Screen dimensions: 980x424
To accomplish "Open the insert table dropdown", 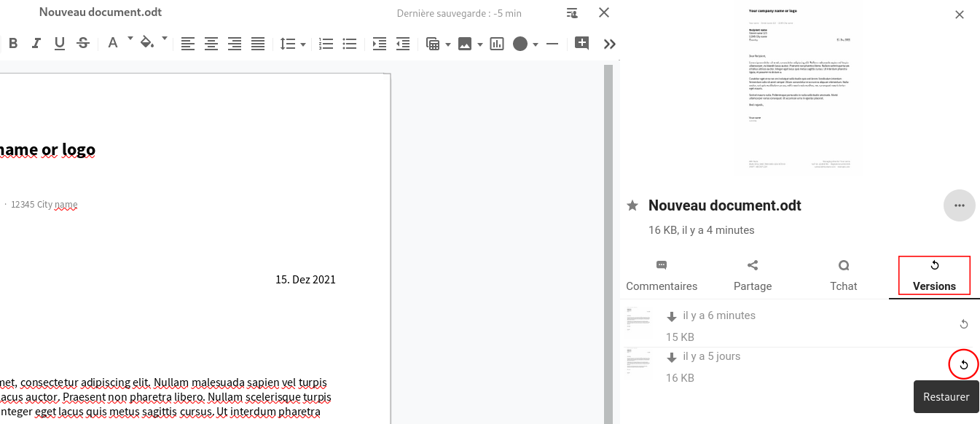I will 447,44.
